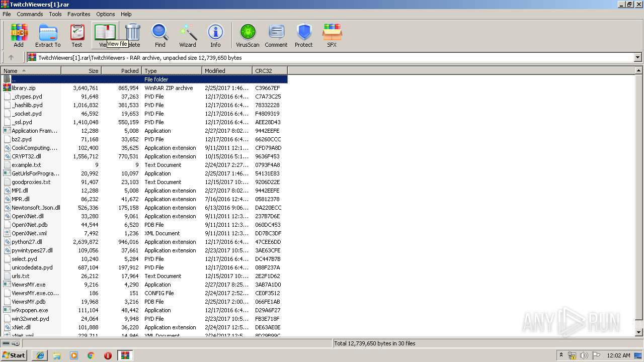The height and width of the screenshot is (362, 644).
Task: Select example.txt file
Action: click(x=26, y=165)
